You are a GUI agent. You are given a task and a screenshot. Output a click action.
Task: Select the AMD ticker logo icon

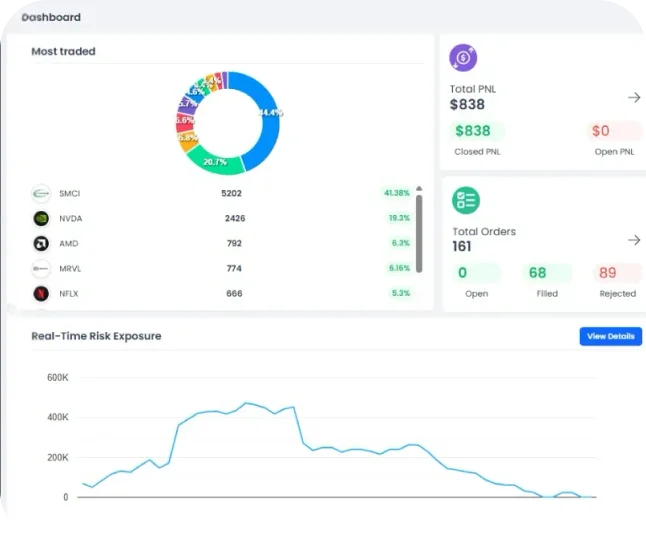point(41,243)
